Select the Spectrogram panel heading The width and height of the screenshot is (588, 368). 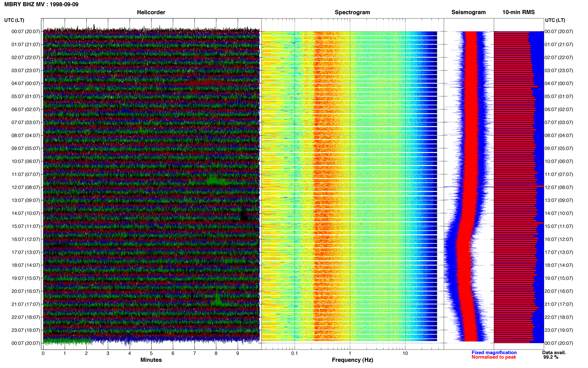352,12
